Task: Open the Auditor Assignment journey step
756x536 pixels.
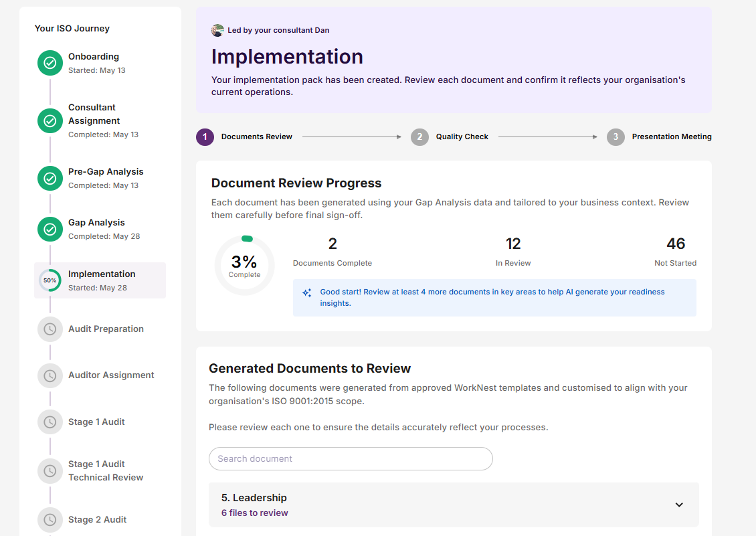Action: (x=111, y=375)
